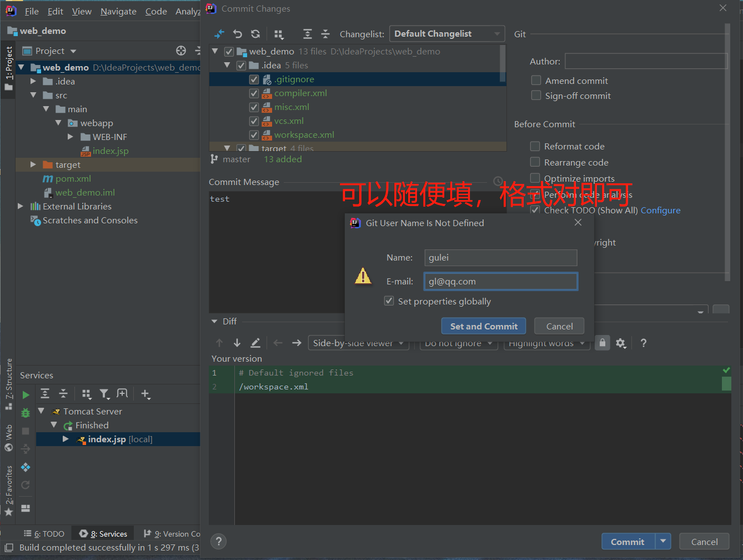Collapse the Diff section
This screenshot has width=743, height=560.
214,321
